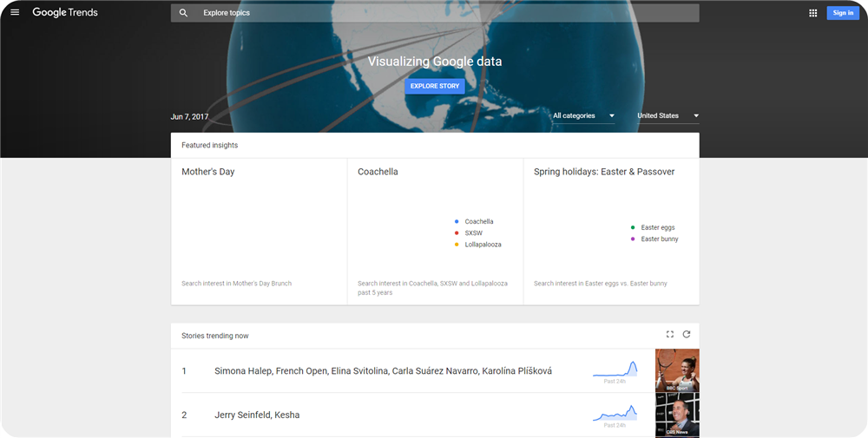The image size is (868, 438).
Task: Click Search interest in Mother's Day Brunch text
Action: (x=236, y=283)
